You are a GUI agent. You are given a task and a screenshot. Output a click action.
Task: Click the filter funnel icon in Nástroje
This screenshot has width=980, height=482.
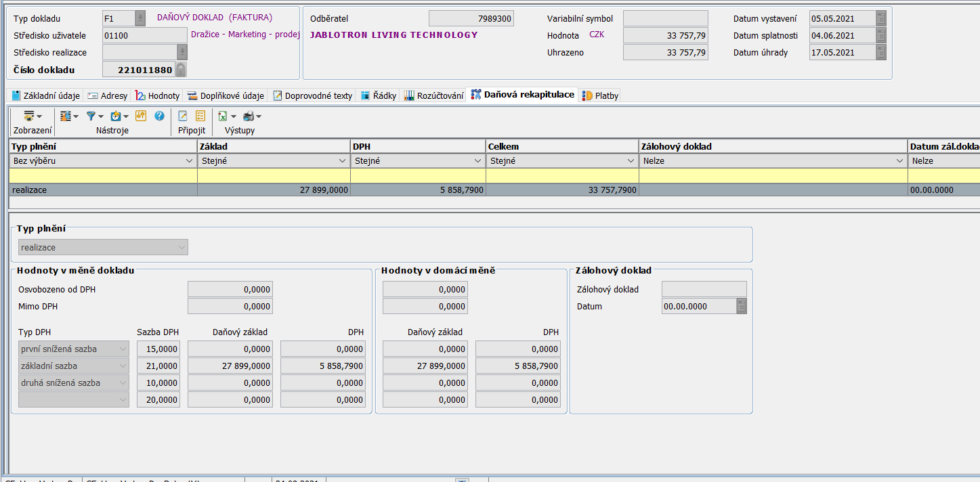[91, 116]
